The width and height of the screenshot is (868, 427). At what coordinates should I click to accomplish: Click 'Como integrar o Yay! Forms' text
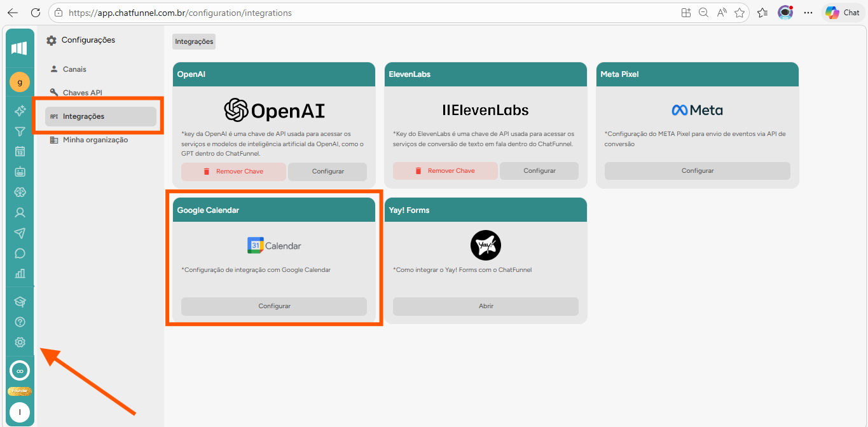pyautogui.click(x=462, y=270)
